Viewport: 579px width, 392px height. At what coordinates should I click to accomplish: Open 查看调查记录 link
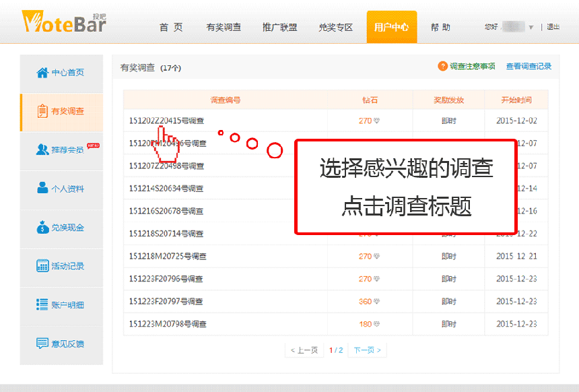point(528,67)
